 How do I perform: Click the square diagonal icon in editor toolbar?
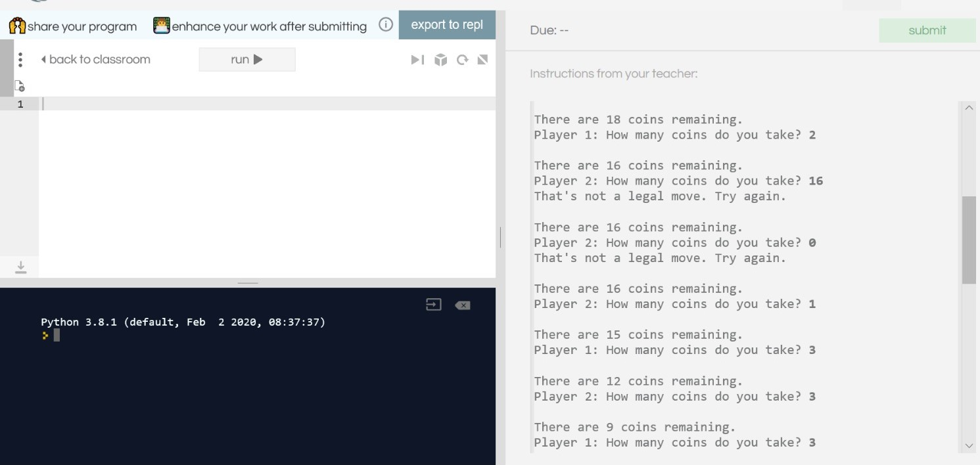pos(482,60)
